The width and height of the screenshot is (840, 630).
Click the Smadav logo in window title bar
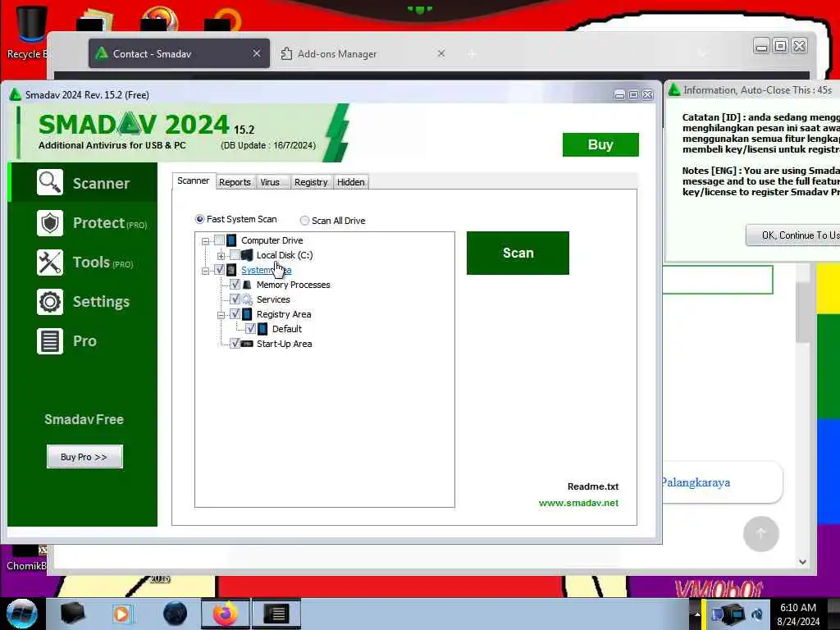(15, 95)
